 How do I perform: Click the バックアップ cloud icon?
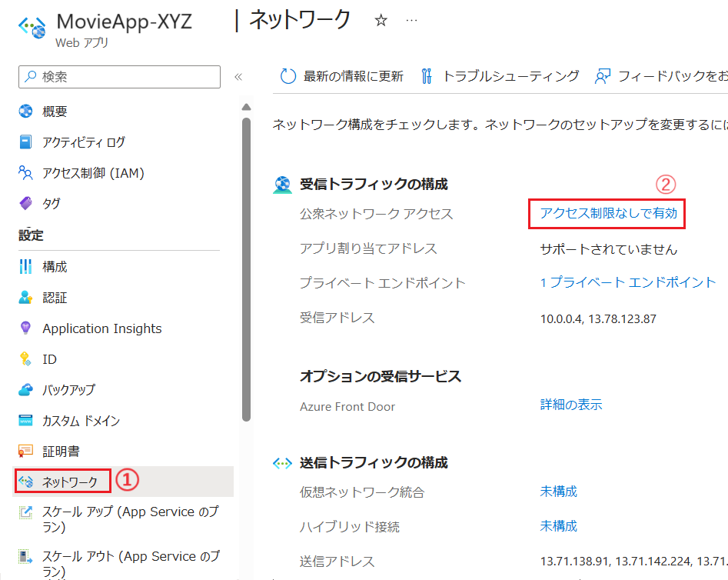tap(25, 389)
